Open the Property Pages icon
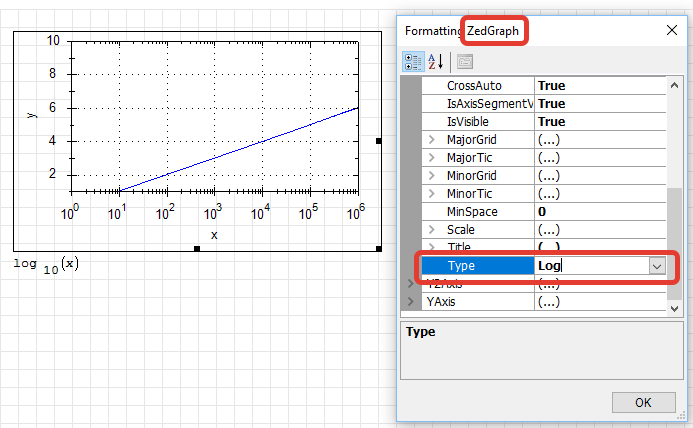693x428 pixels. pos(464,61)
